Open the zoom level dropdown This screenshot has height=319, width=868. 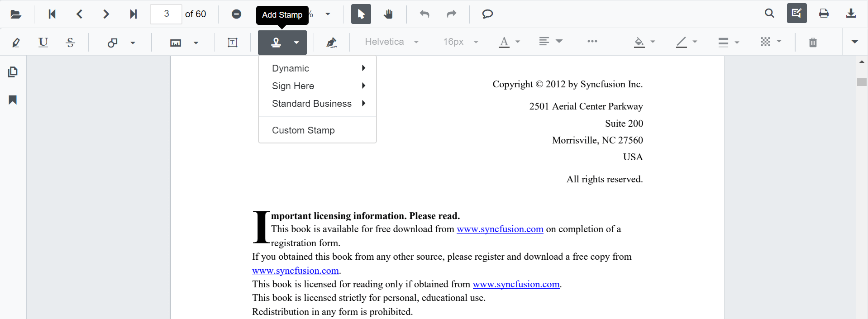(328, 14)
